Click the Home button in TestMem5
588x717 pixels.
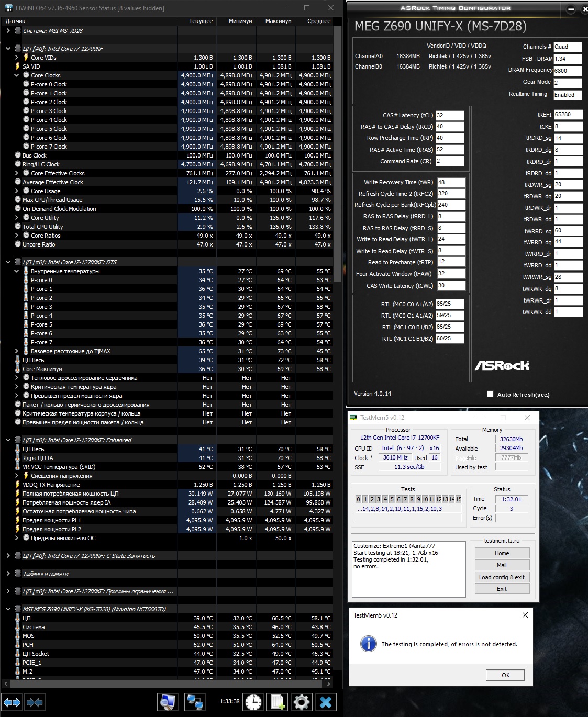[x=502, y=553]
